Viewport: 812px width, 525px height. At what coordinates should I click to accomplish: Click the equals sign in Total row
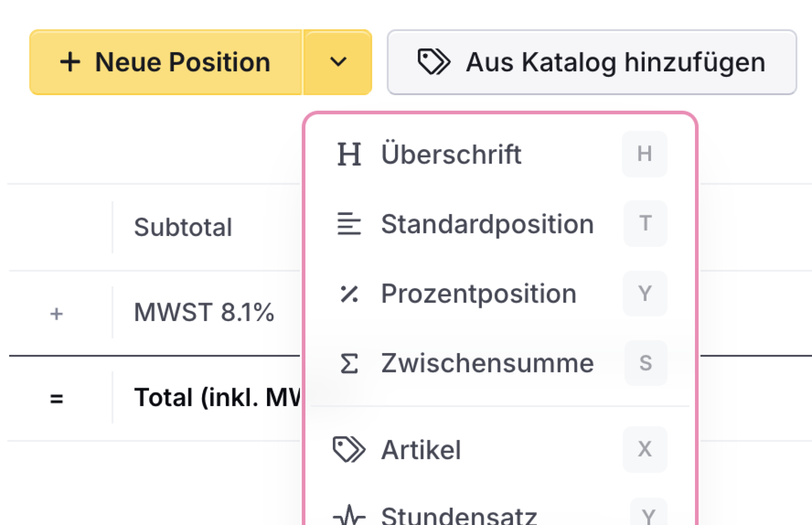56,398
